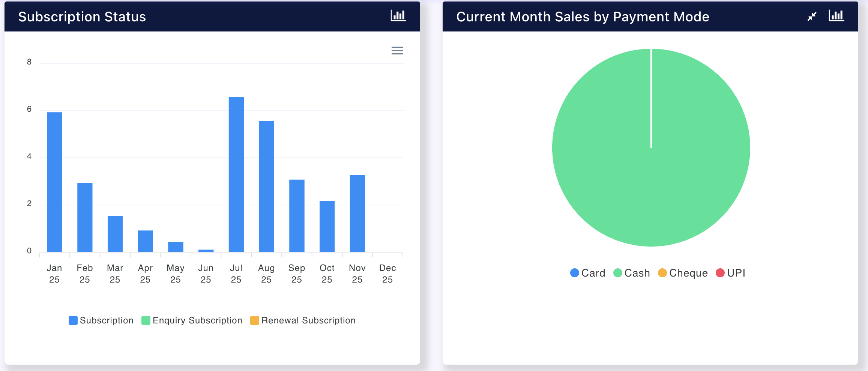Toggle the Renewal Subscription legend series
This screenshot has height=371, width=868.
303,320
